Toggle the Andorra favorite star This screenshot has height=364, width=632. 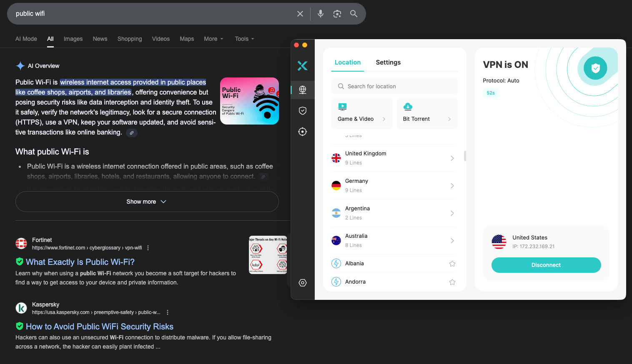452,282
